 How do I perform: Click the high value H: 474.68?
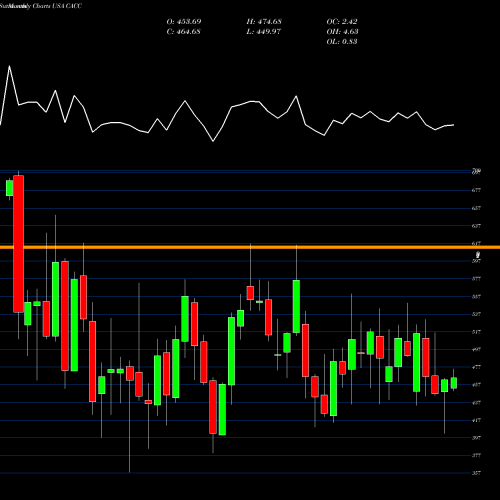pos(264,22)
